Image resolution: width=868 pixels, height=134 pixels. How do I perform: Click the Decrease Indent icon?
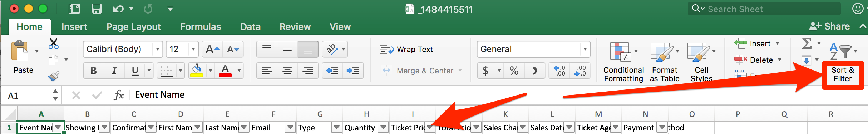pyautogui.click(x=332, y=71)
